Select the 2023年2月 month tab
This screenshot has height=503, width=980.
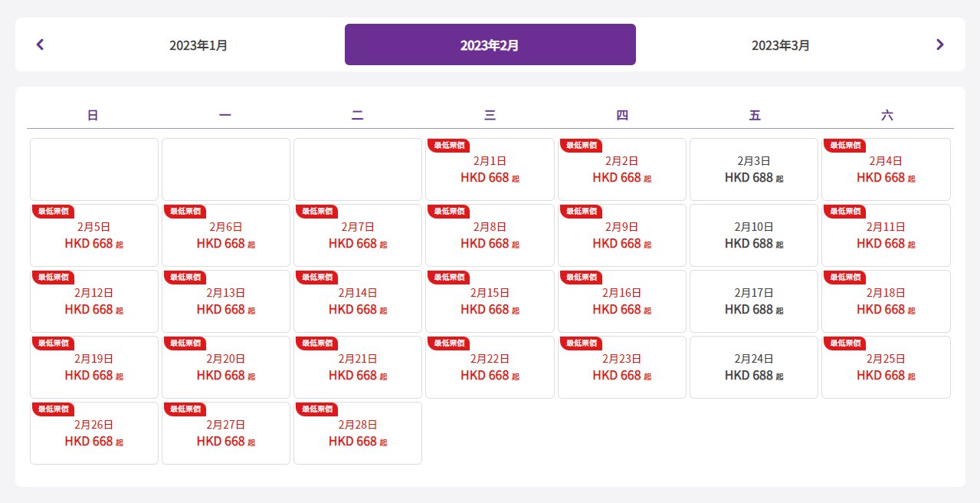click(x=490, y=45)
